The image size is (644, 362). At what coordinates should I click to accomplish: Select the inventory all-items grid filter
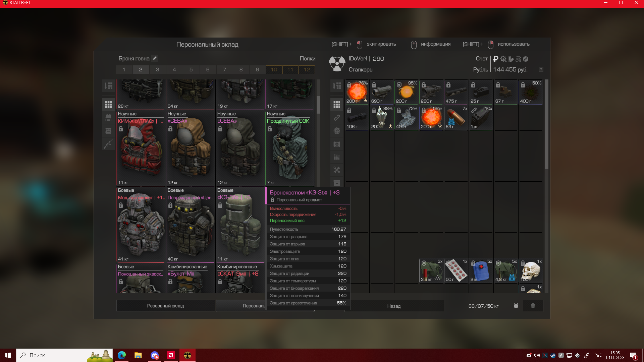pos(337,105)
